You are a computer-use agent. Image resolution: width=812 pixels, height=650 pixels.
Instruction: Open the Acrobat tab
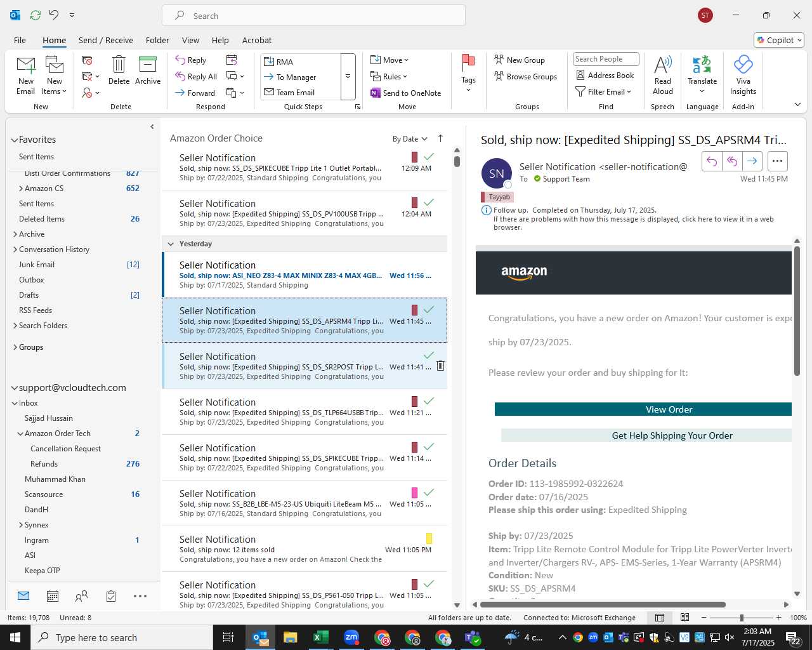click(257, 40)
